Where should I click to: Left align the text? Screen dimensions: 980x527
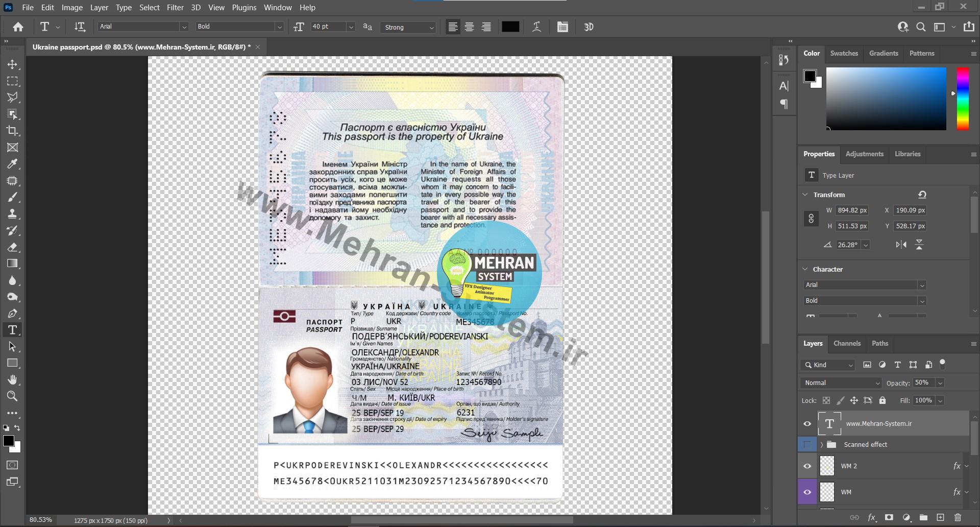tap(453, 27)
